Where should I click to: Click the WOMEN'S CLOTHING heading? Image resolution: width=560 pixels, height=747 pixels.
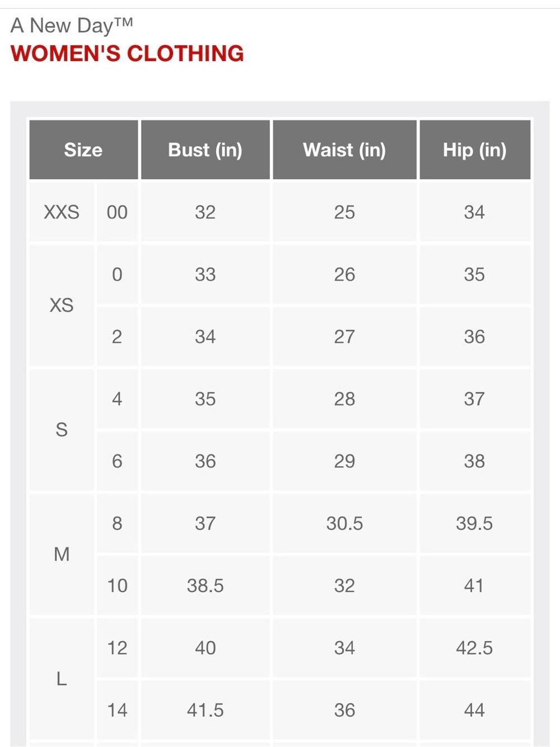point(127,54)
